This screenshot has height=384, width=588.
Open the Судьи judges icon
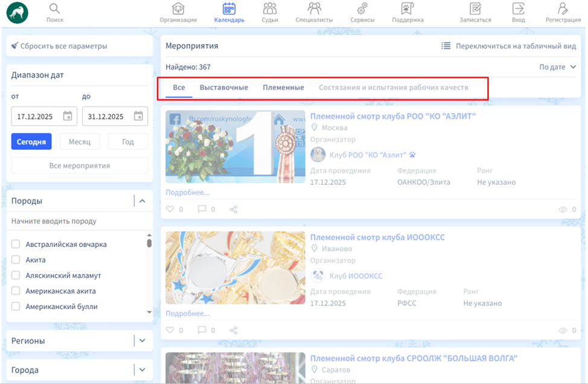[270, 9]
